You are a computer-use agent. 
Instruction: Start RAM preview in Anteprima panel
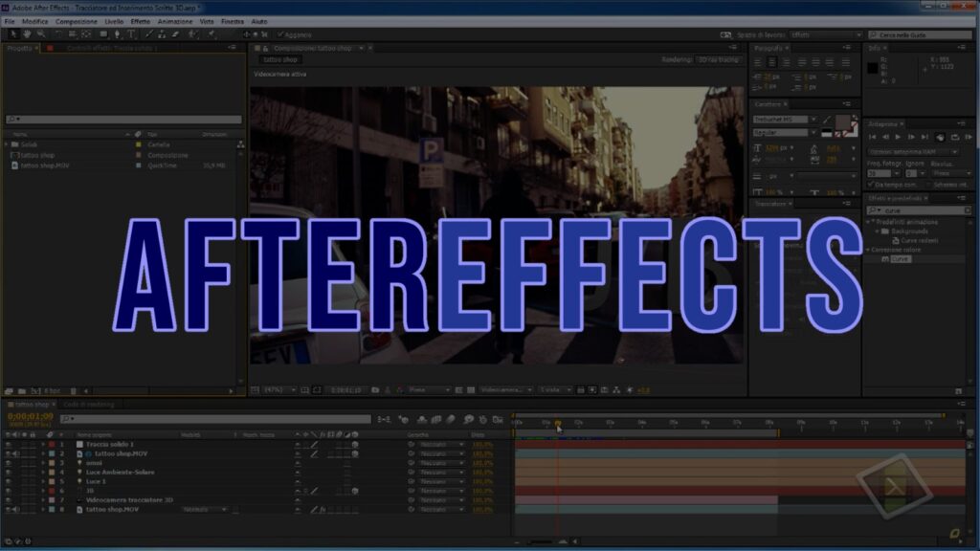tap(969, 137)
